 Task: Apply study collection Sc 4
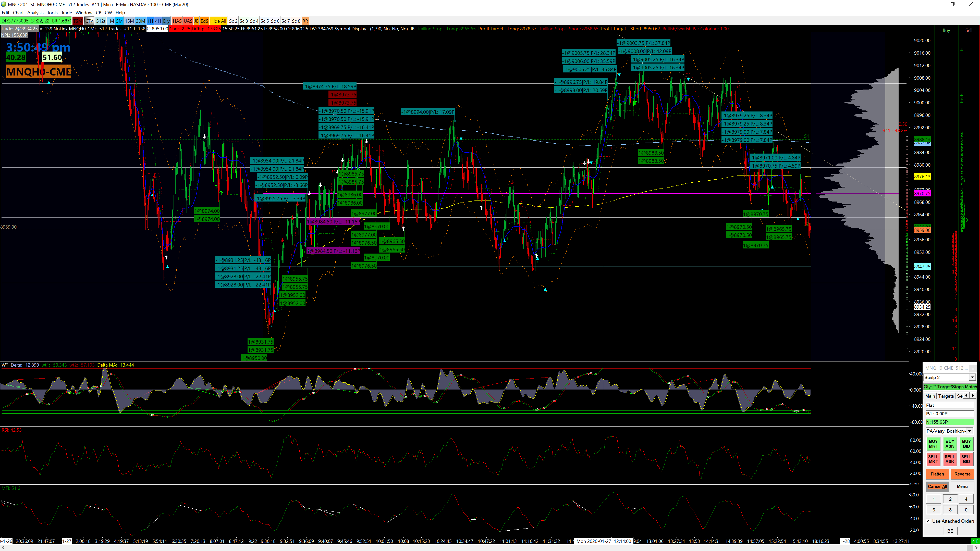tap(254, 21)
